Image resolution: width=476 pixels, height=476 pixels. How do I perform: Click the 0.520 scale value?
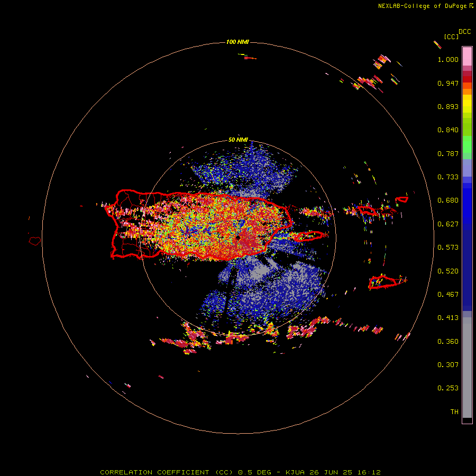coord(448,271)
